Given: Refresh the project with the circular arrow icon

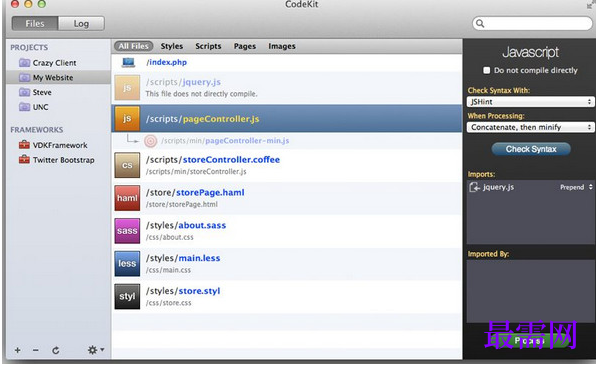Looking at the screenshot, I should click(x=55, y=350).
